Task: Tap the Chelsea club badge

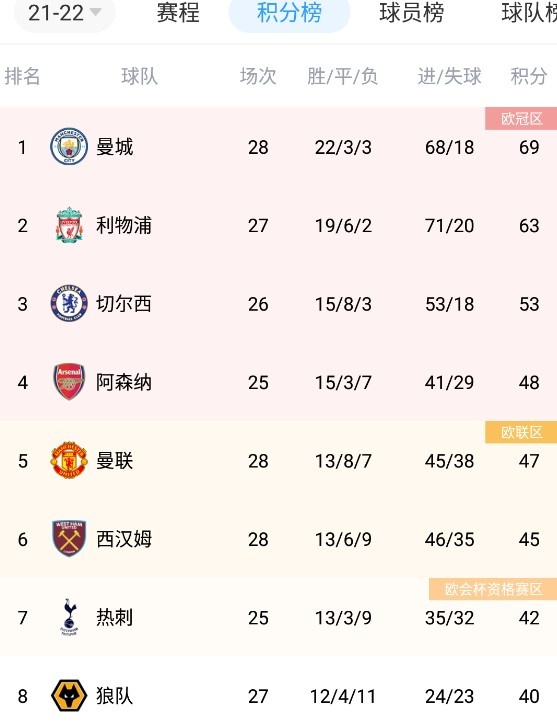Action: click(69, 304)
